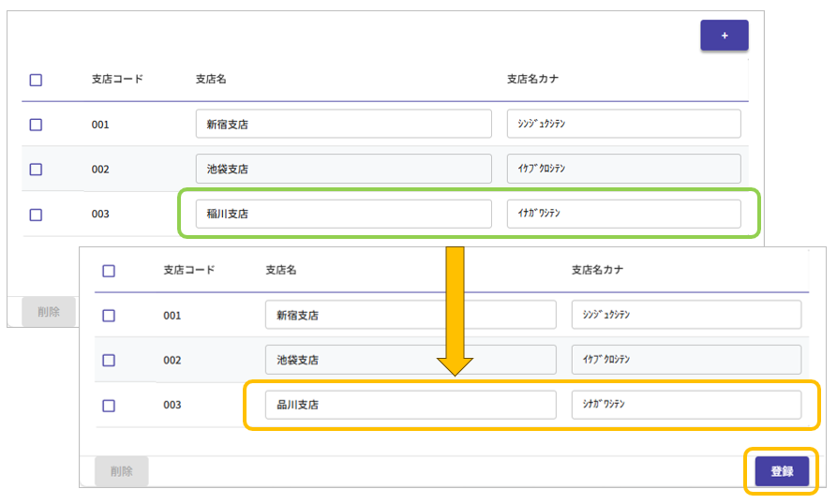The width and height of the screenshot is (837, 504).
Task: Click イケブクロシテン kana field in lower table
Action: pos(686,360)
